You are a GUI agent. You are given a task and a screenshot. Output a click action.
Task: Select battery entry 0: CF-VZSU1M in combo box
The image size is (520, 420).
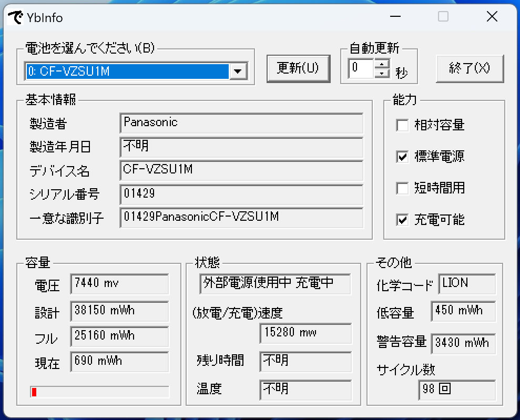coord(127,71)
